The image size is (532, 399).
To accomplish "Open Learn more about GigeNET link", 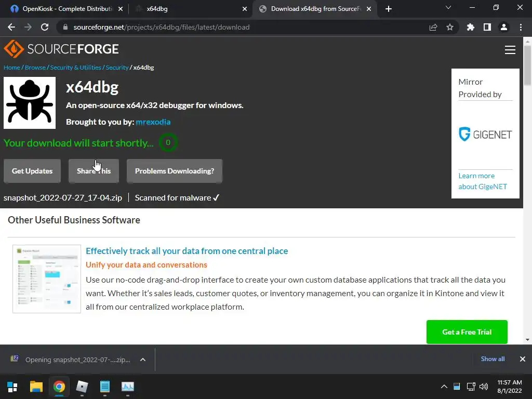I will (x=483, y=181).
